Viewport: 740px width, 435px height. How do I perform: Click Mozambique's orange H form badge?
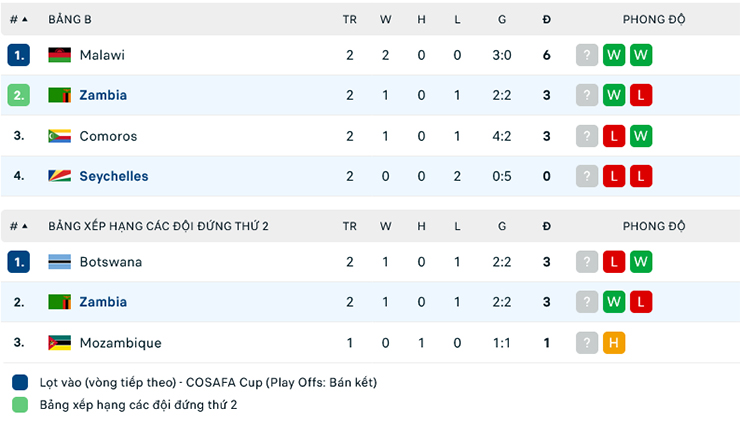(x=614, y=343)
